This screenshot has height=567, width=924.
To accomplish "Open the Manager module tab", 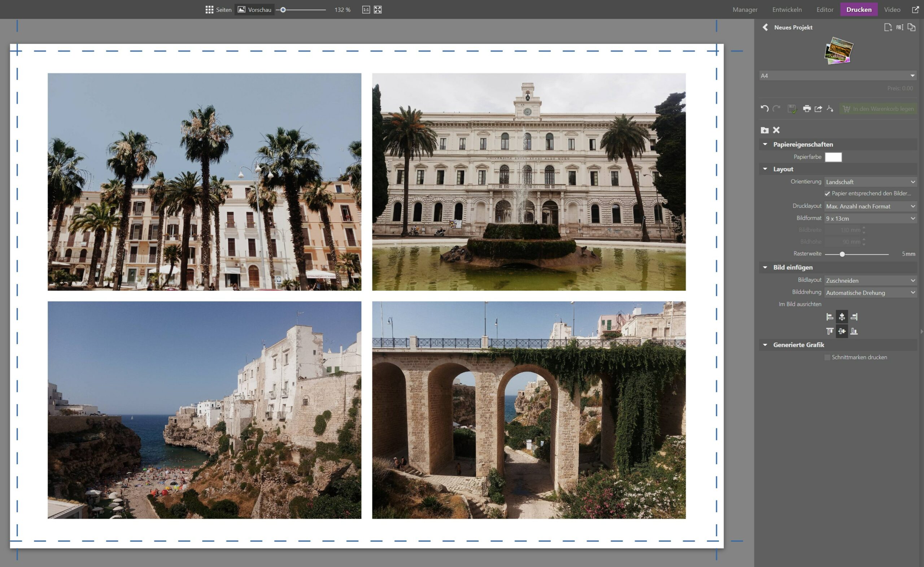I will (x=745, y=10).
